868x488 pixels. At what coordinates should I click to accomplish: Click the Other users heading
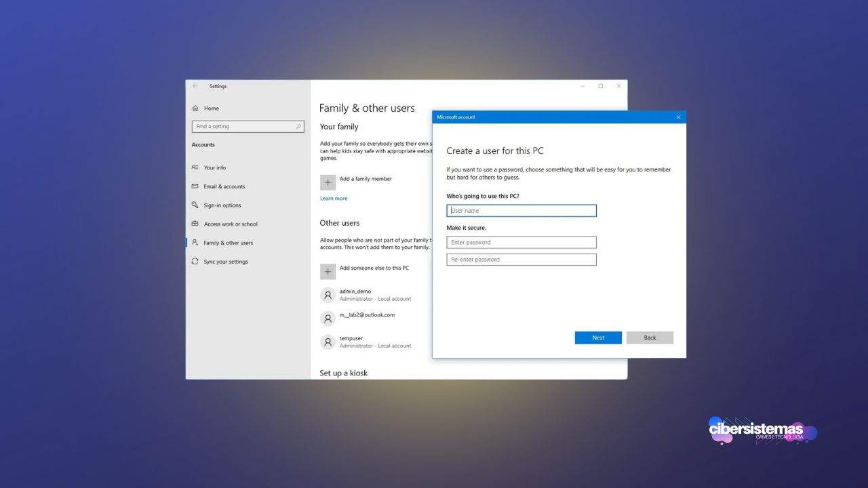pos(340,223)
